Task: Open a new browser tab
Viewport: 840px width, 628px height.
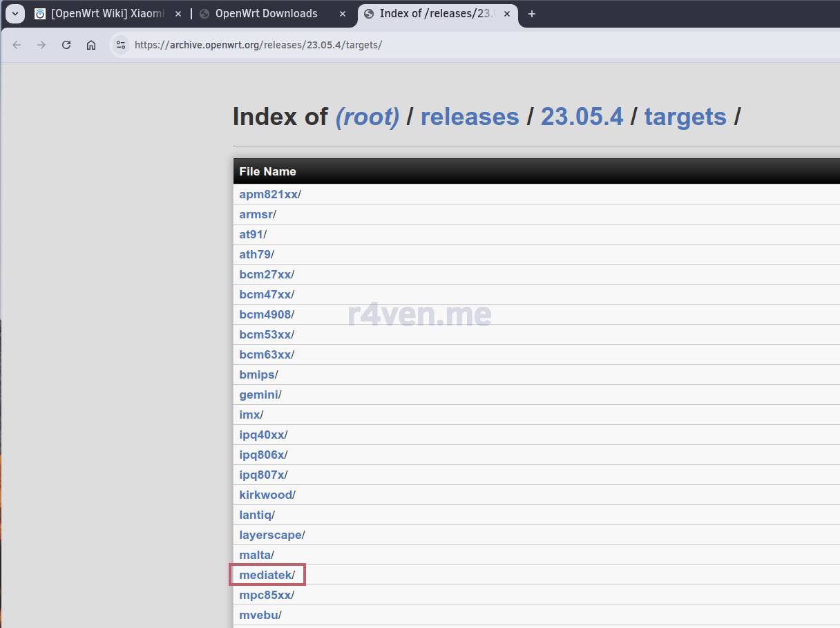Action: pos(532,14)
